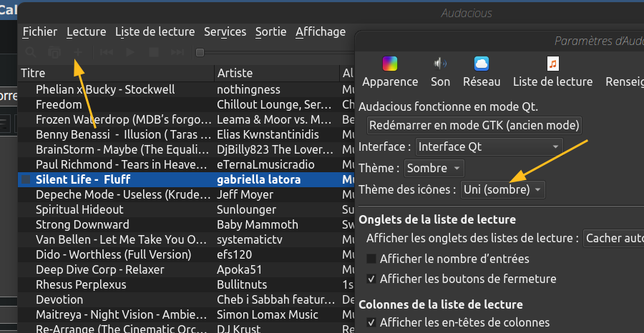Open the Liste de lecture settings category
This screenshot has width=644, height=333.
coord(553,72)
